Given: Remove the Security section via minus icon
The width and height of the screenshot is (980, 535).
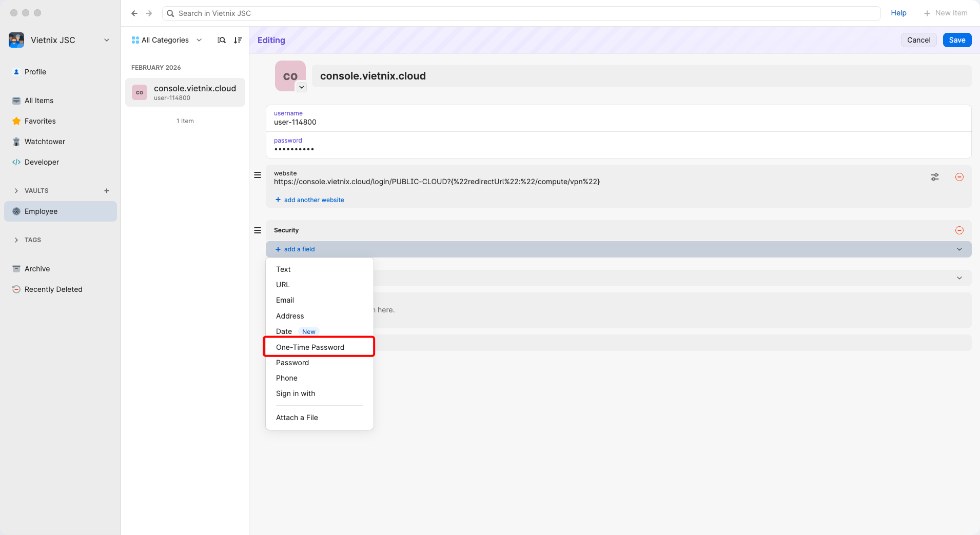Looking at the screenshot, I should tap(959, 230).
